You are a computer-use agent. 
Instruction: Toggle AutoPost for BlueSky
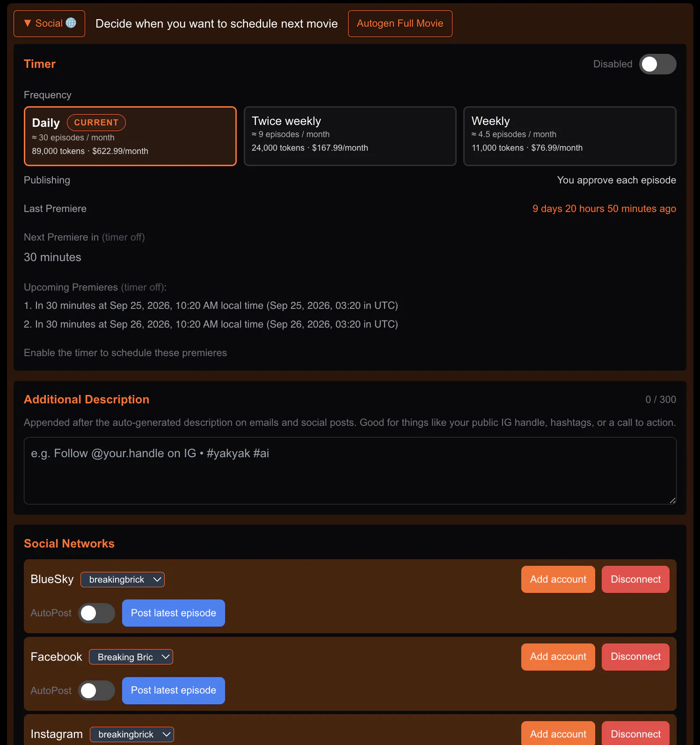point(96,613)
